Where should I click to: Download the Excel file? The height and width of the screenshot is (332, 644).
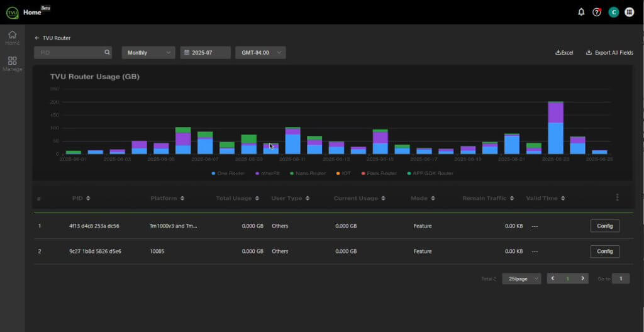tap(564, 53)
